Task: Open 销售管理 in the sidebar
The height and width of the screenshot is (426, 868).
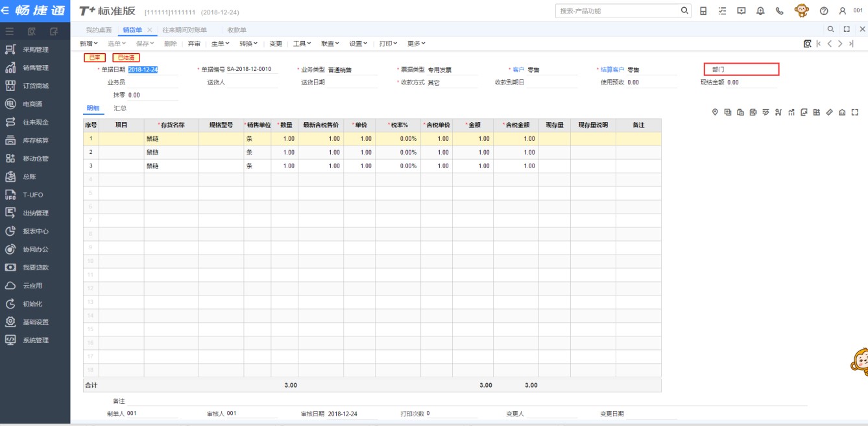Action: [36, 68]
